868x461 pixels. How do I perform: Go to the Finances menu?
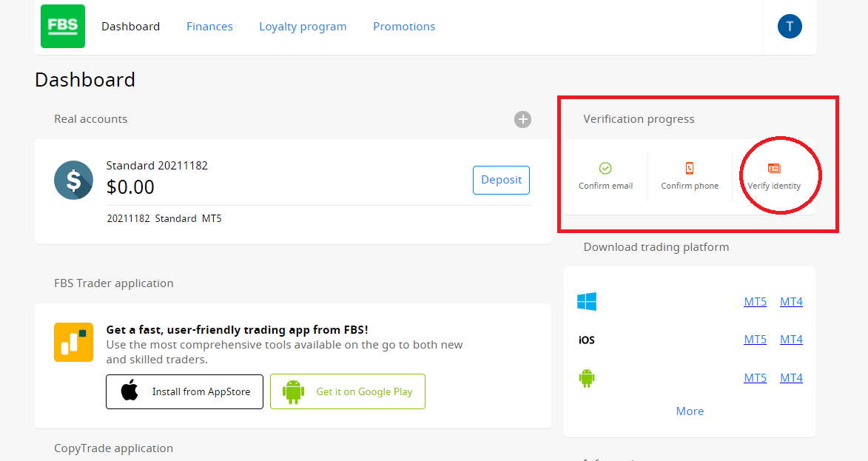coord(209,27)
